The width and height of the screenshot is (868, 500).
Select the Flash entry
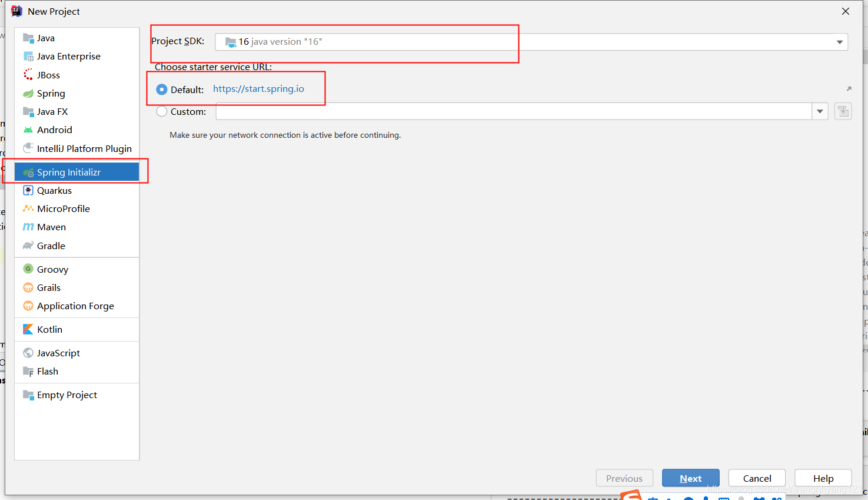pos(77,372)
